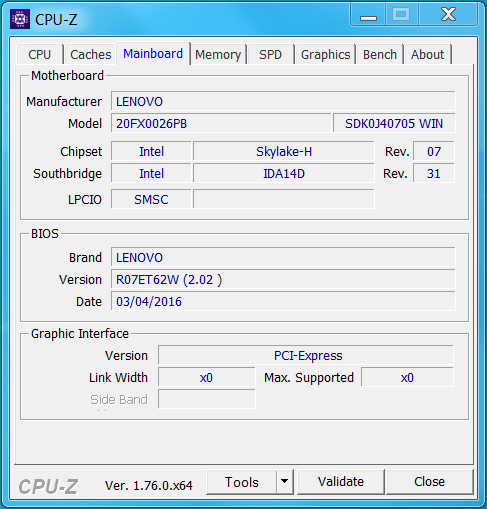Go to the Graphics tab
The image size is (487, 509).
click(x=326, y=54)
